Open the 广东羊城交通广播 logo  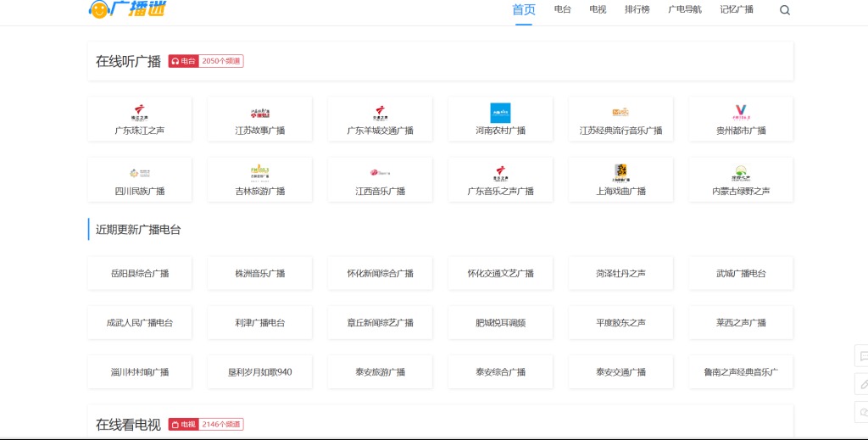coord(380,113)
